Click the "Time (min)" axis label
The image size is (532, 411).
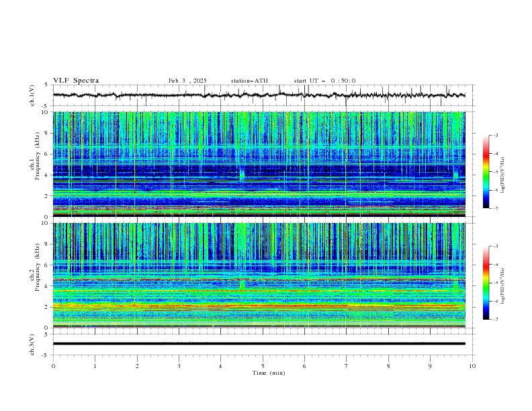(x=269, y=373)
